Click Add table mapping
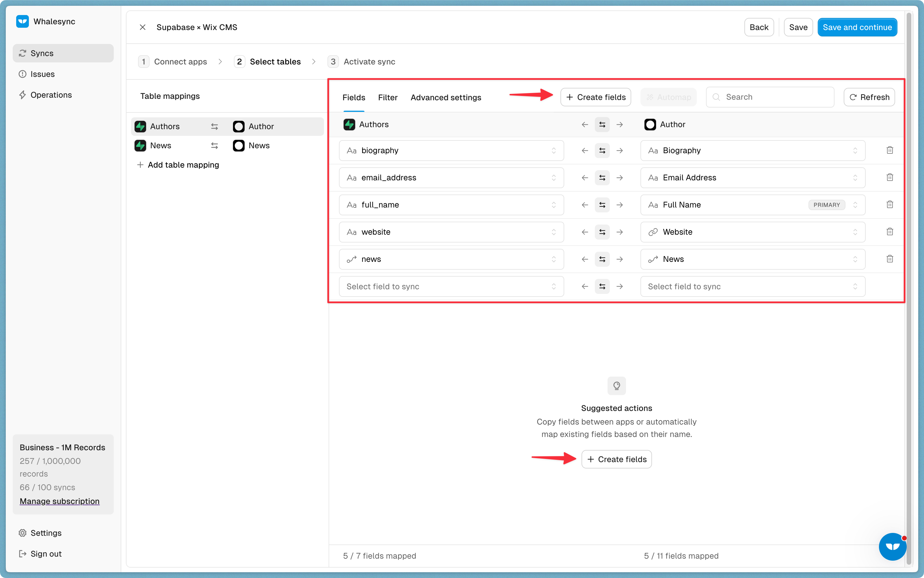This screenshot has width=924, height=578. (x=178, y=165)
